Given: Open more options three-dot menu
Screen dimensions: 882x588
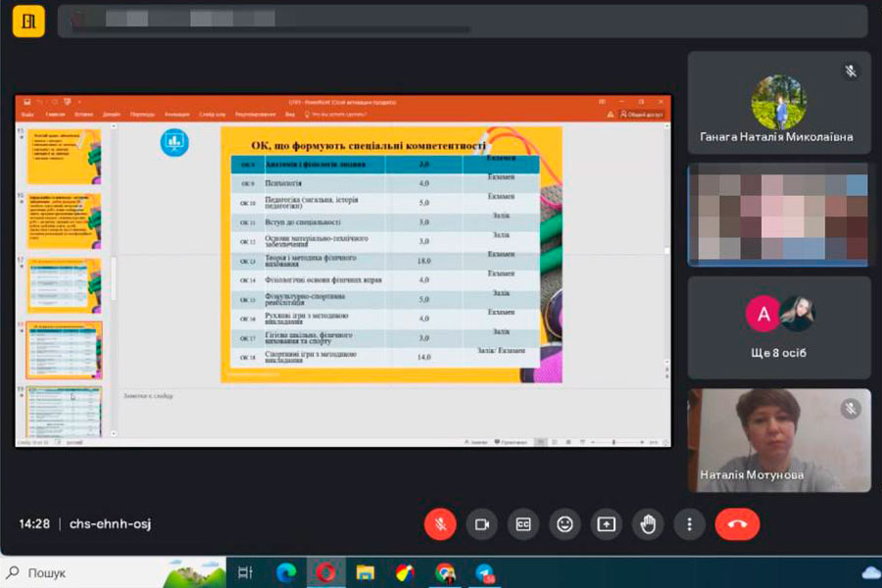Looking at the screenshot, I should coord(689,524).
